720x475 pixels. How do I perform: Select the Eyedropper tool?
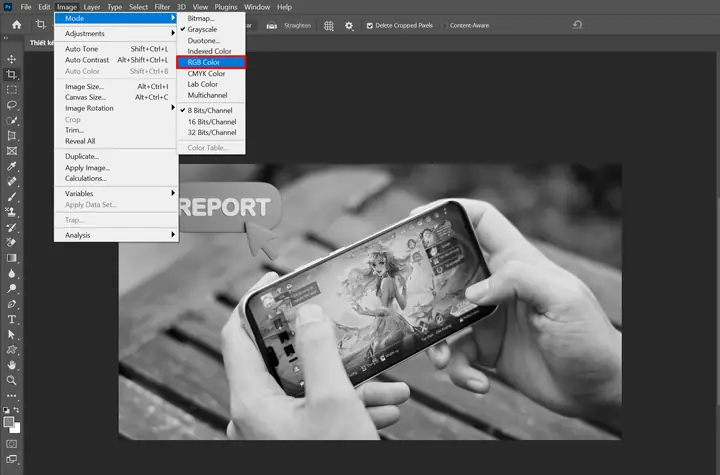[11, 166]
